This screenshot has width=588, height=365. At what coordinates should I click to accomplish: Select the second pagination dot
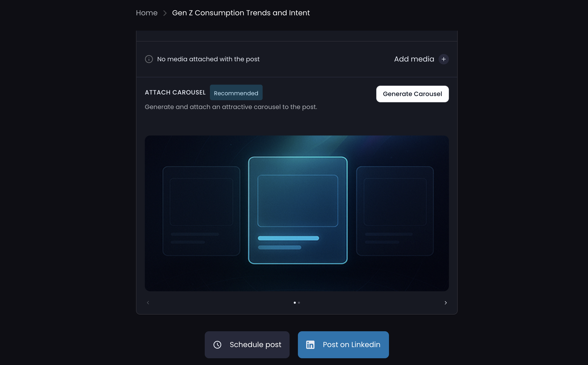299,303
